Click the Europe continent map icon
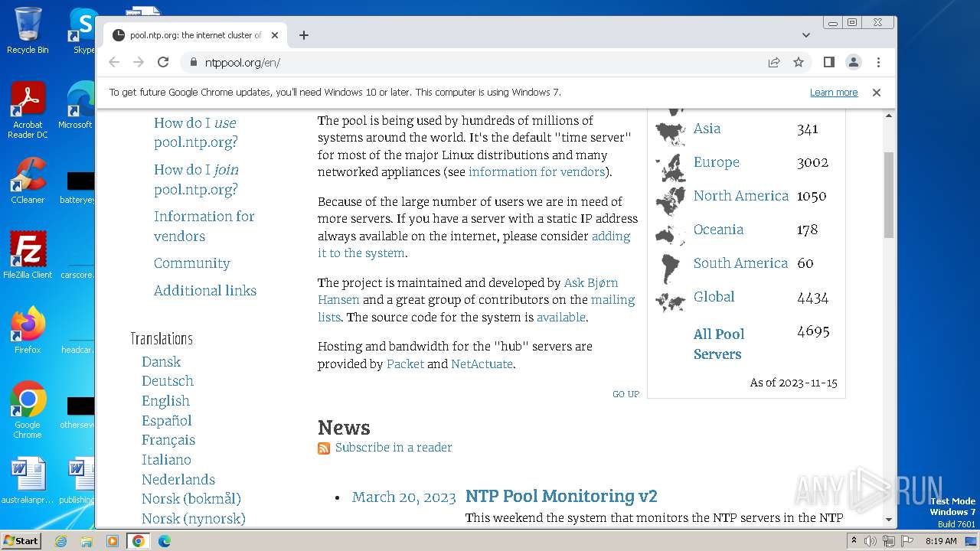The image size is (980, 551). coord(671,167)
